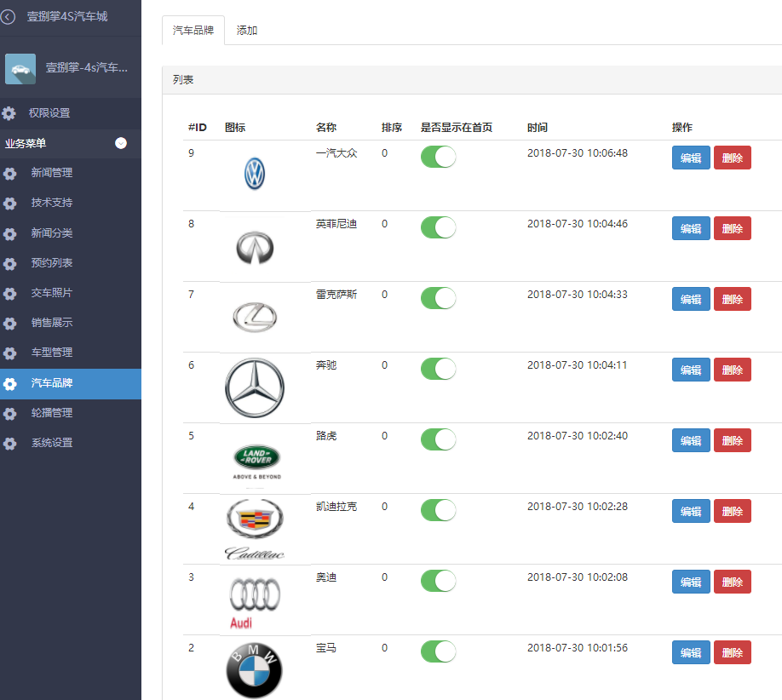Edit the 雷克萨斯 brand row
Viewport: 782px width, 700px height.
[691, 300]
